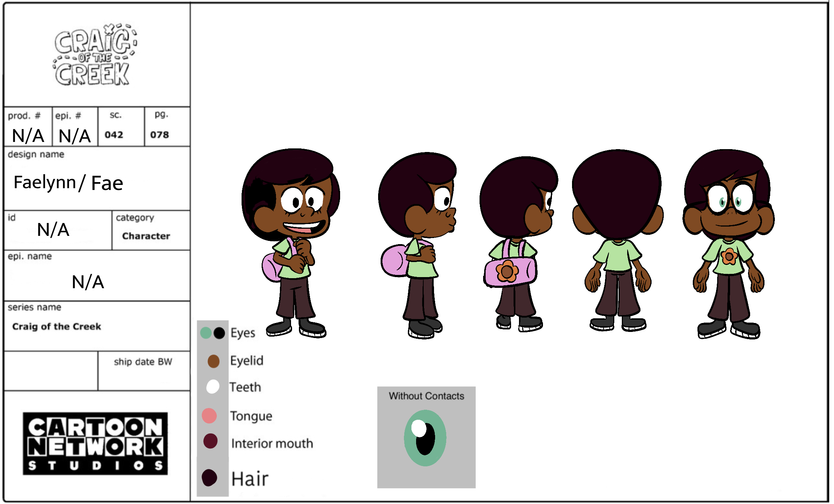Click the Cartoon Network Studios logo
834x504 pixels.
point(95,444)
